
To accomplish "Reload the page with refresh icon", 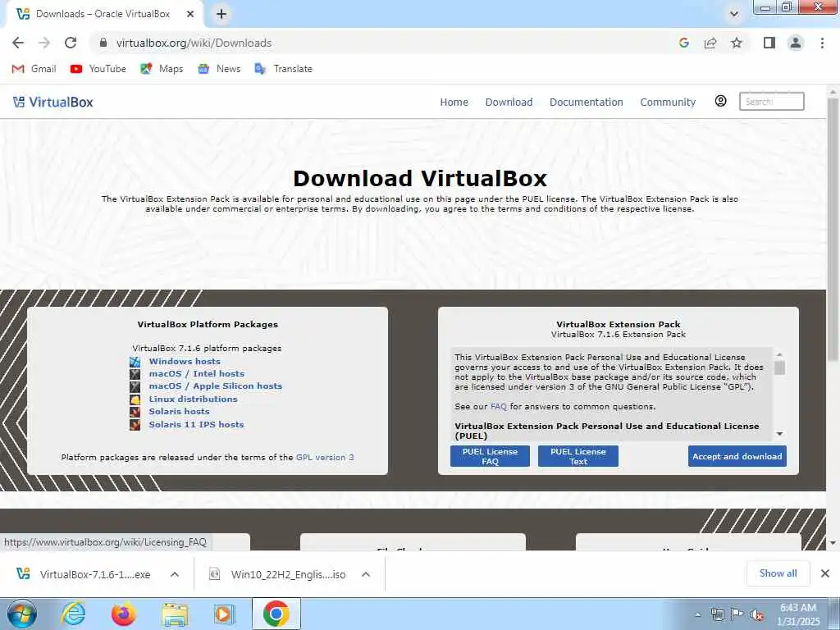I will pos(71,43).
